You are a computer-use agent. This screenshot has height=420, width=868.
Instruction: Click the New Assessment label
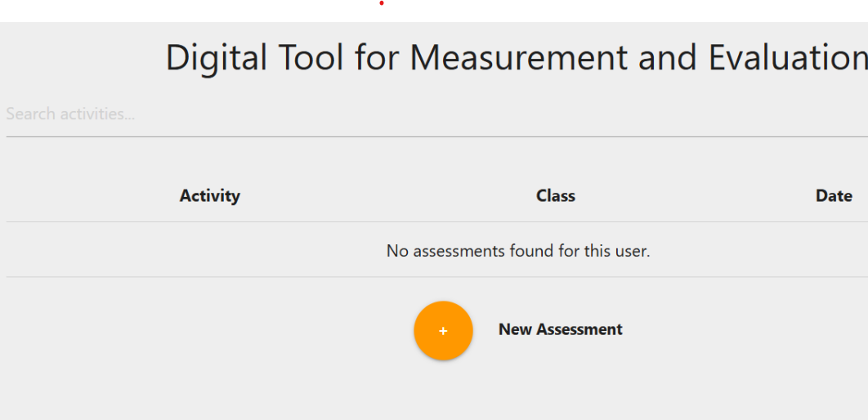click(560, 329)
